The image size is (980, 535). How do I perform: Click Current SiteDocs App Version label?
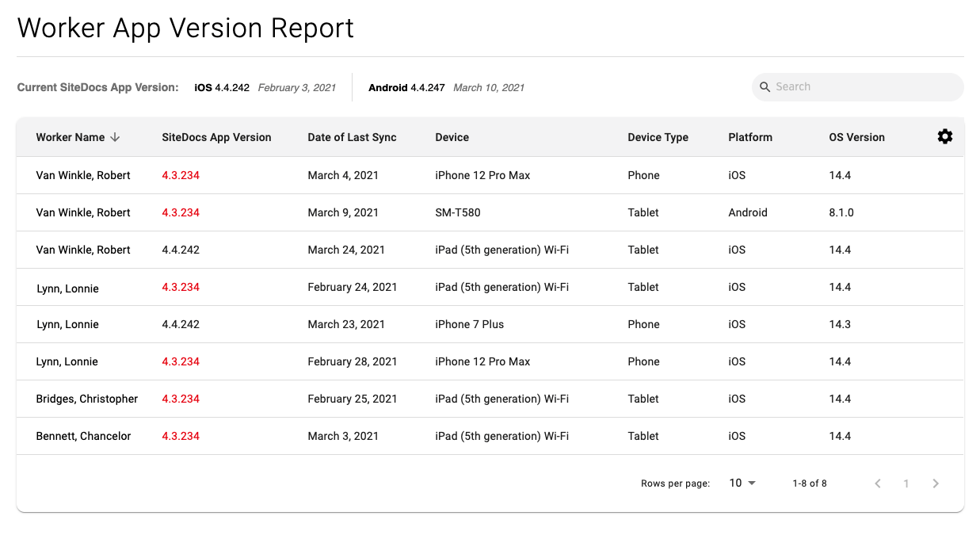point(98,87)
